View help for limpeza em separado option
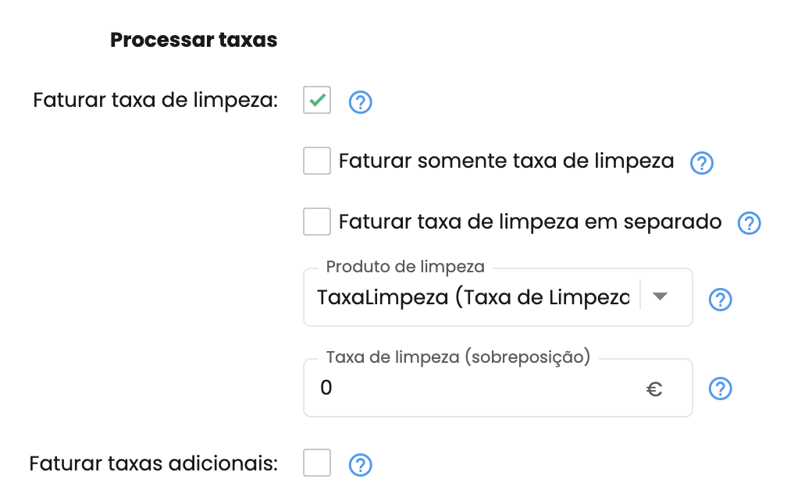 point(749,223)
